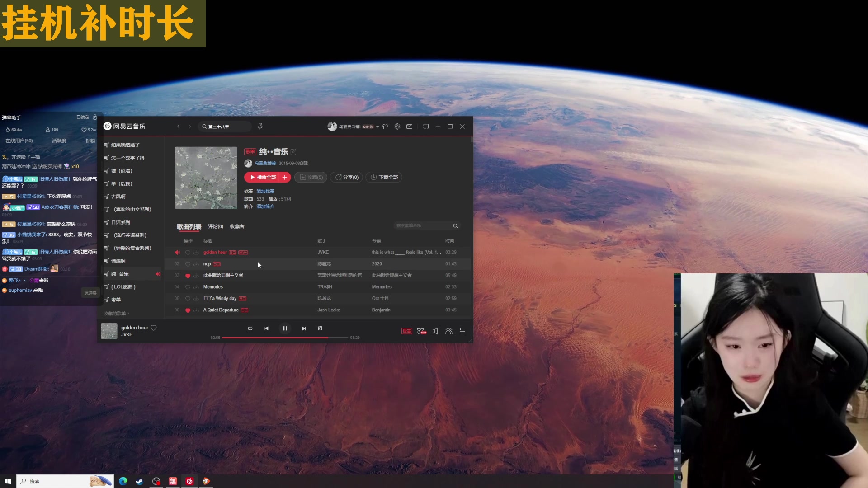Image resolution: width=868 pixels, height=488 pixels.
Task: Open Microsoft Edge from the taskbar
Action: pos(123,481)
